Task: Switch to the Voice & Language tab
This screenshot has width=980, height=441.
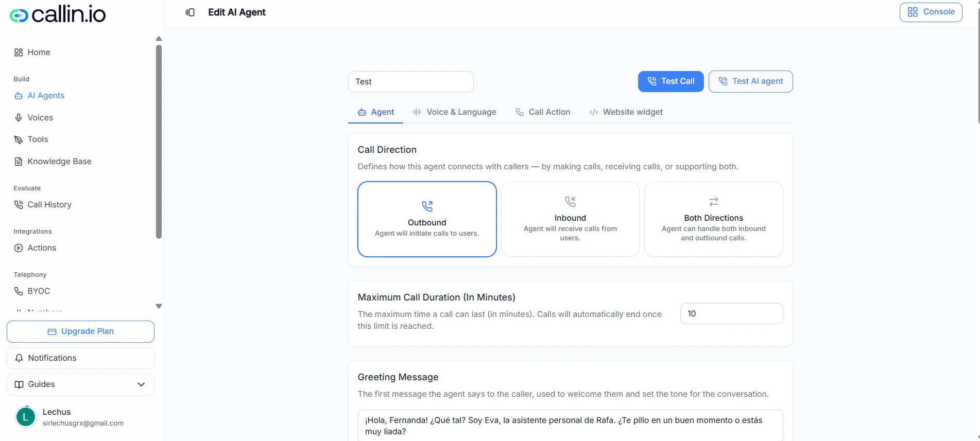Action: pyautogui.click(x=454, y=112)
